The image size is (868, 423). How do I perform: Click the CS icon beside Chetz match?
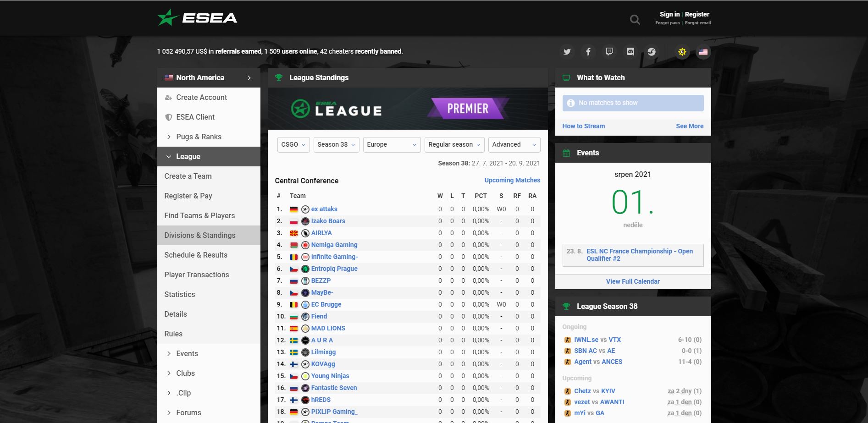(x=567, y=391)
